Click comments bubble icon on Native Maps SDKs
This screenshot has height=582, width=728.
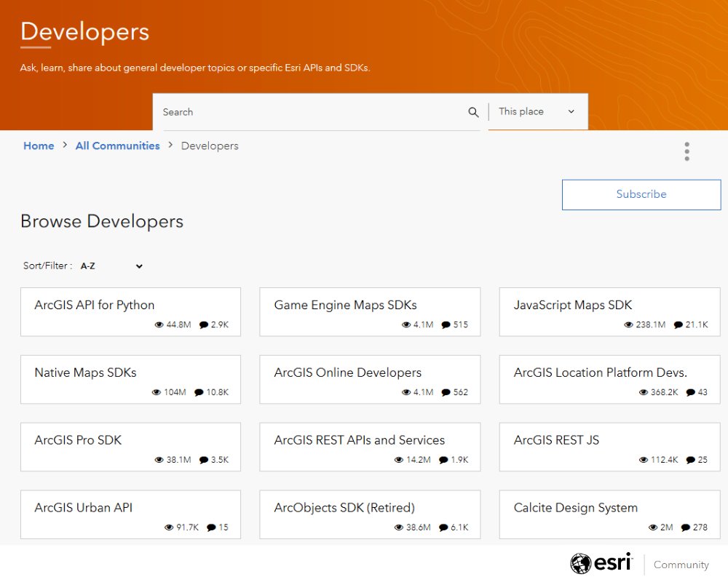(199, 392)
